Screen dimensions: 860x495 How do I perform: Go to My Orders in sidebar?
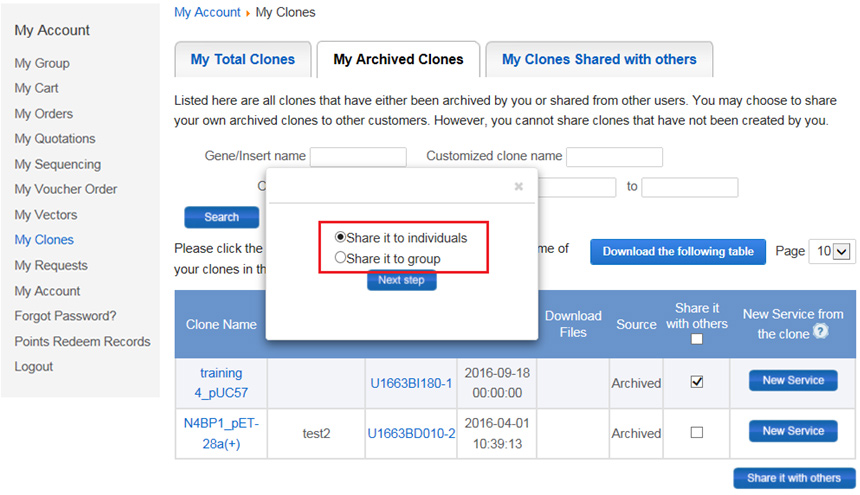43,114
